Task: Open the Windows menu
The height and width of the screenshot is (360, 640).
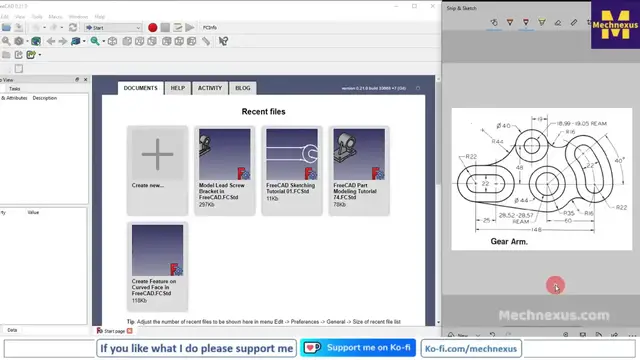Action: click(x=78, y=17)
